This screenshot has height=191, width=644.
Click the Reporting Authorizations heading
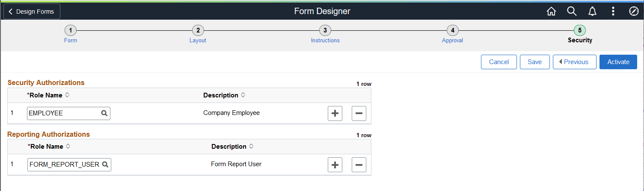[49, 134]
